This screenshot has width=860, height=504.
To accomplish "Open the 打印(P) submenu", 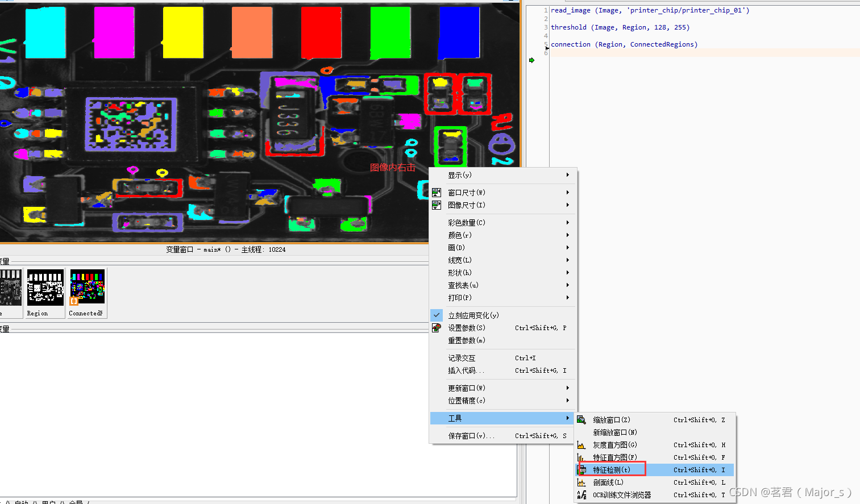I will point(503,298).
